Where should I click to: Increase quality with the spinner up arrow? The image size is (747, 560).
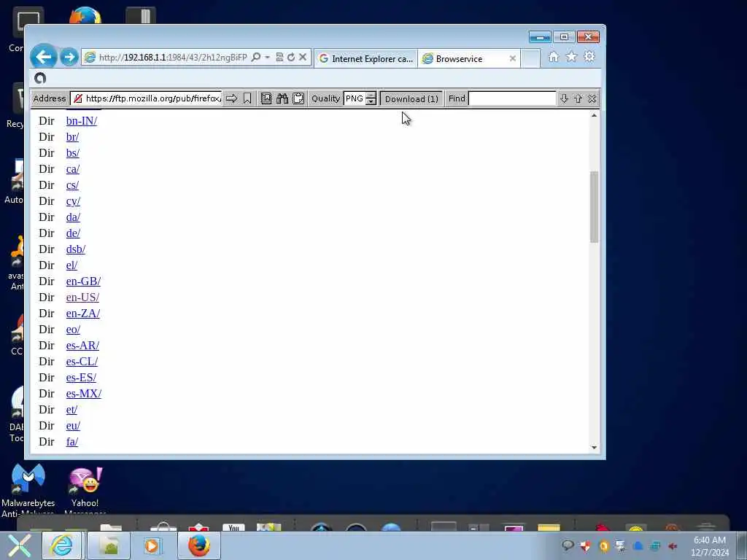pyautogui.click(x=371, y=96)
